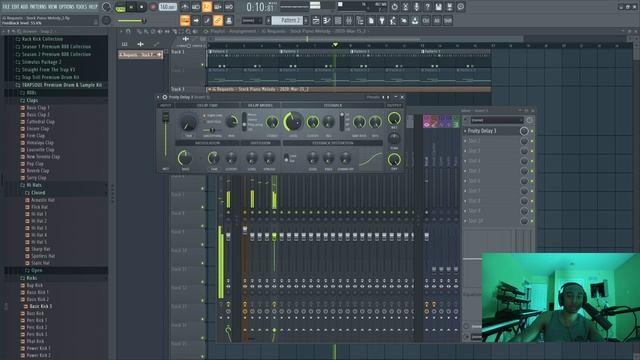Toggle the highlighted countdown before recording icon
The image size is (640, 360).
pyautogui.click(x=207, y=7)
